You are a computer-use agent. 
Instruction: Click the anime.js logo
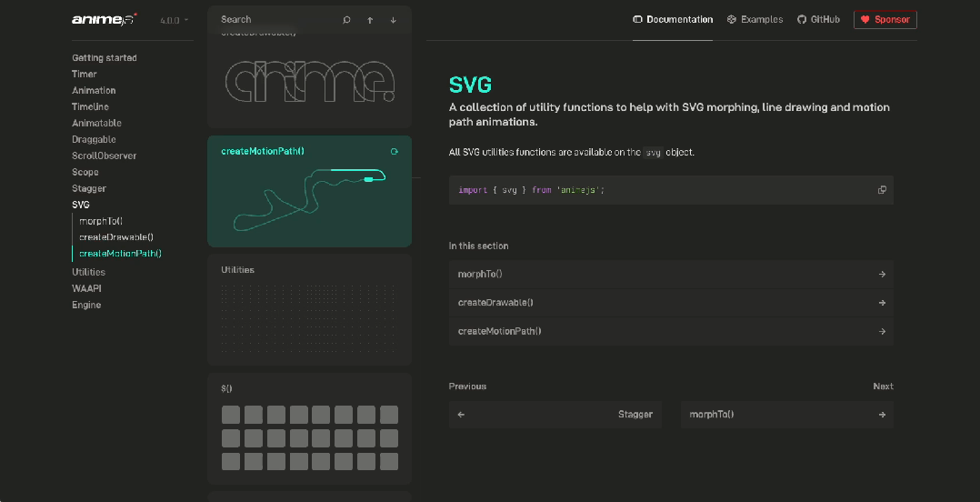[x=105, y=19]
